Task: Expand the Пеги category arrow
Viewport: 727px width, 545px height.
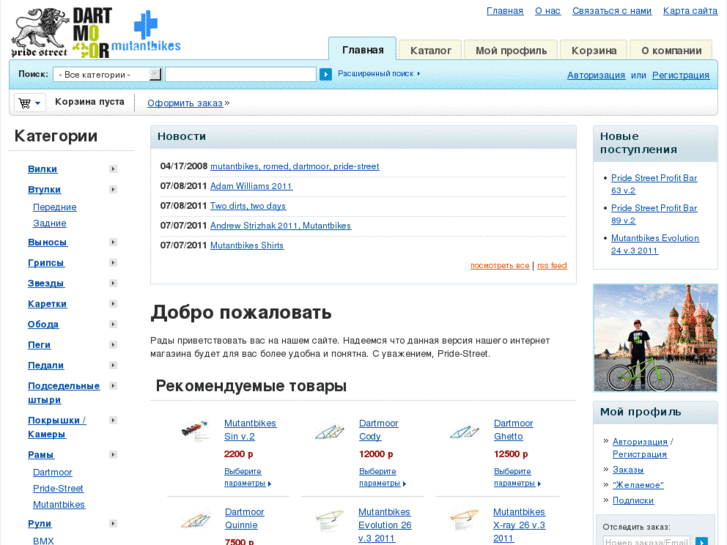Action: coord(113,345)
